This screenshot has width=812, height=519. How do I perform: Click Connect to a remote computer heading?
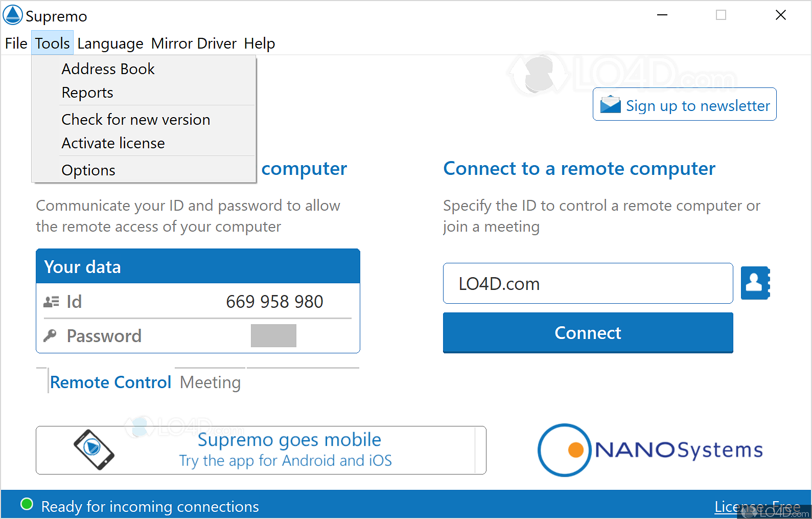click(579, 169)
